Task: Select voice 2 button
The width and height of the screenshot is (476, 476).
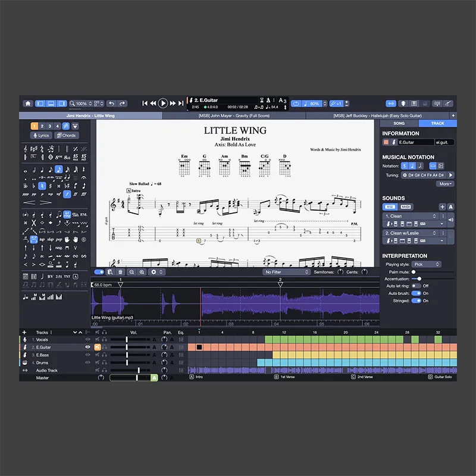Action: tap(42, 126)
